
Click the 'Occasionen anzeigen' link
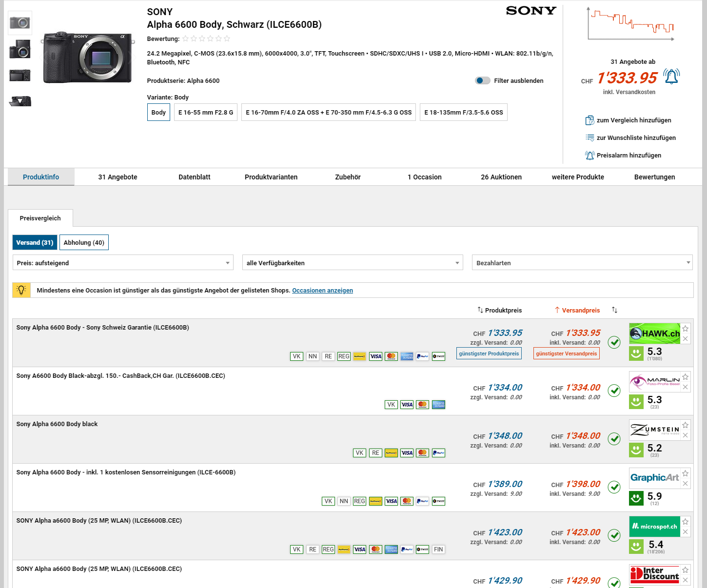[322, 291]
